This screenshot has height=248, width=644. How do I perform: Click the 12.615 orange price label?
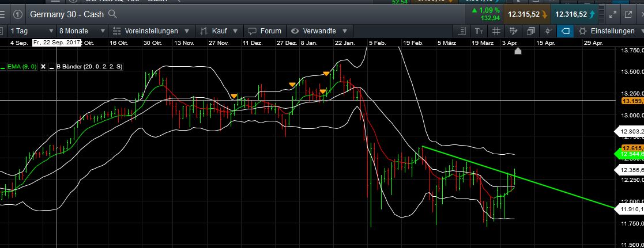click(x=632, y=148)
